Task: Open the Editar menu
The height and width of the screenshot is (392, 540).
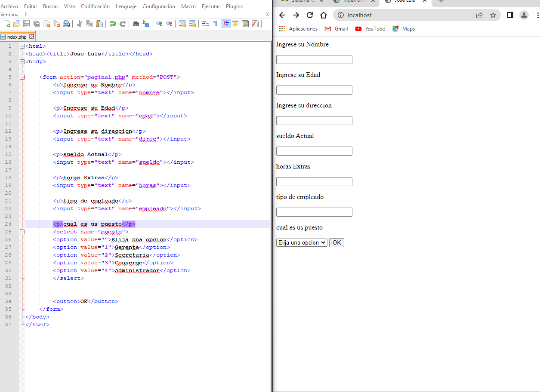Action: point(31,6)
